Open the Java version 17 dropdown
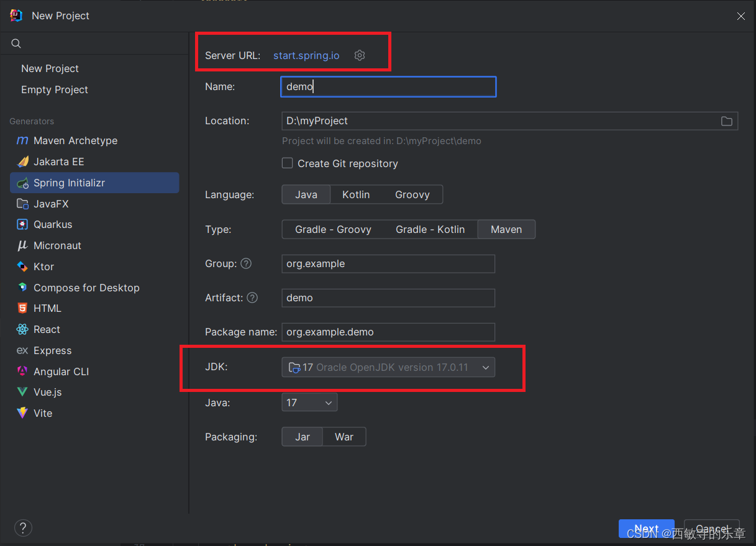The width and height of the screenshot is (756, 546). [x=309, y=403]
